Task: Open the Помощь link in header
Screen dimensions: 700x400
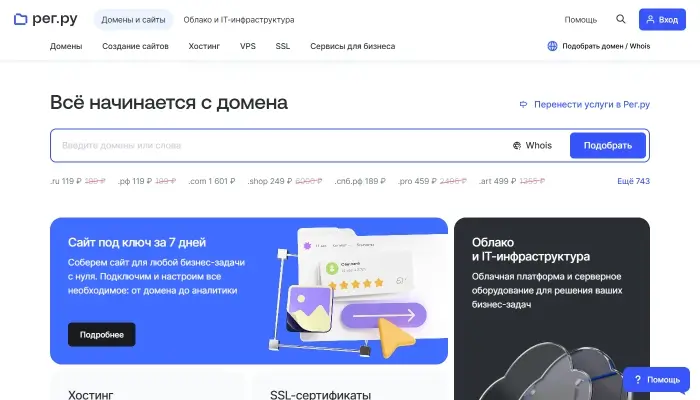Action: point(580,20)
